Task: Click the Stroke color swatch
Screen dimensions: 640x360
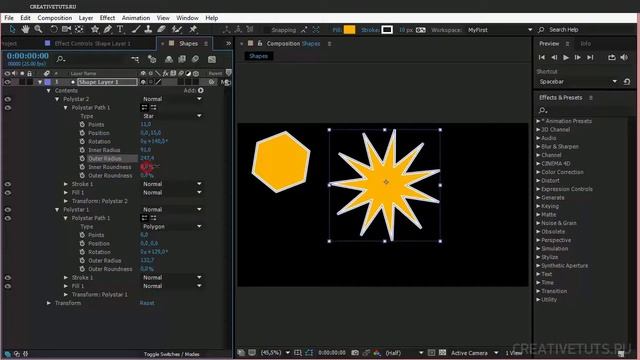Action: (387, 30)
